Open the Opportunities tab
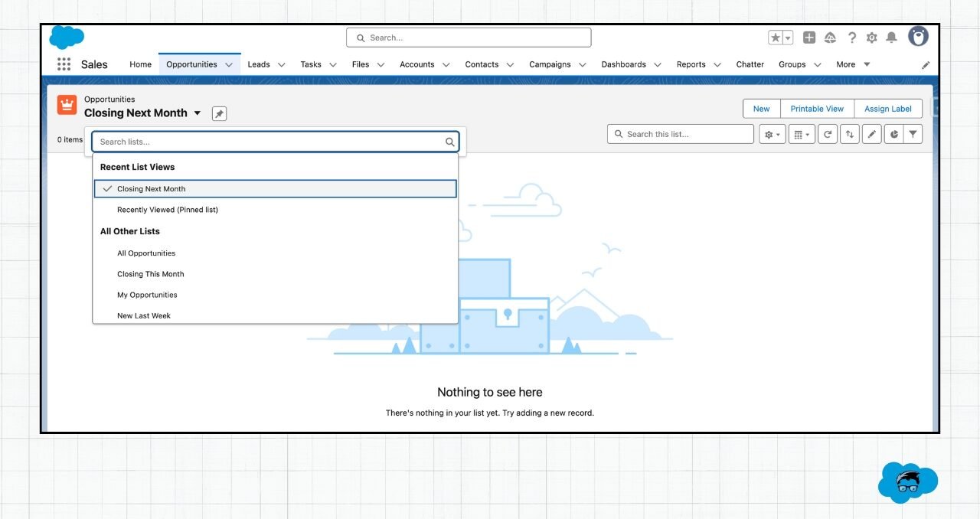 coord(191,64)
